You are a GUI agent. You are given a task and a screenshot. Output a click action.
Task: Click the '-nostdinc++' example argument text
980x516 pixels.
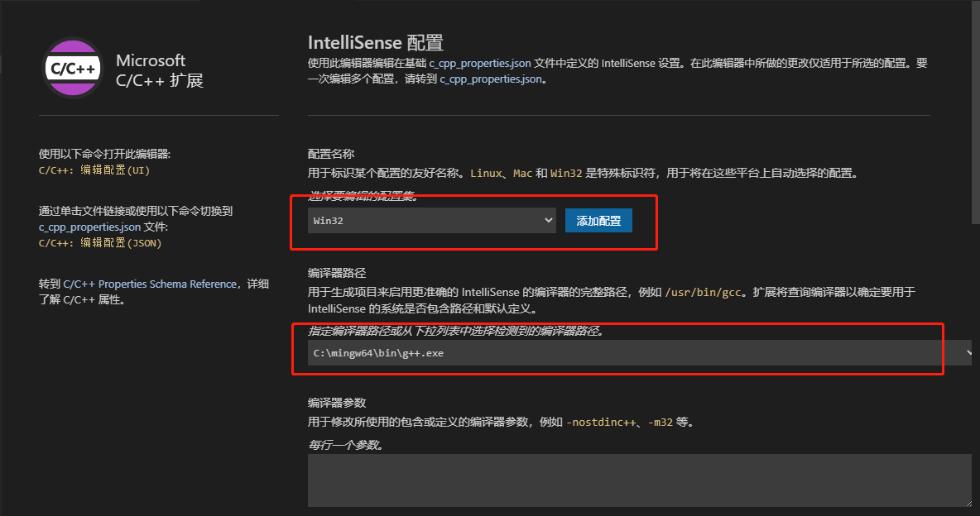pos(601,423)
